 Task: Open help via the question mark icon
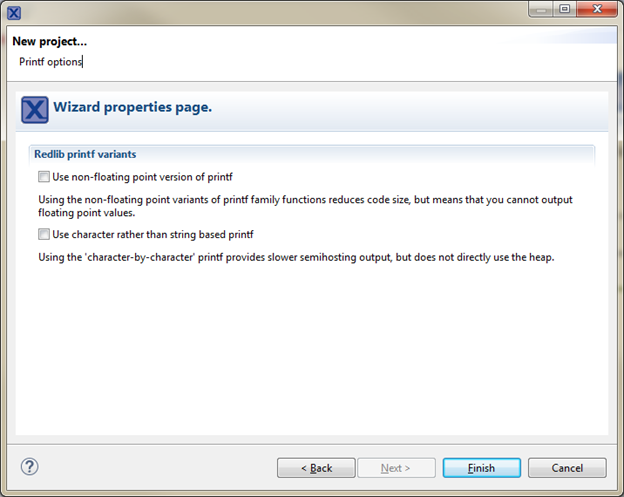(x=29, y=466)
